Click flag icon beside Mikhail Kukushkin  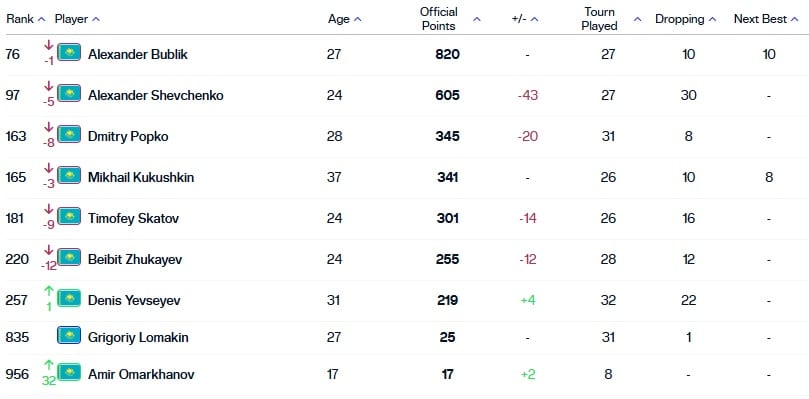tap(69, 175)
